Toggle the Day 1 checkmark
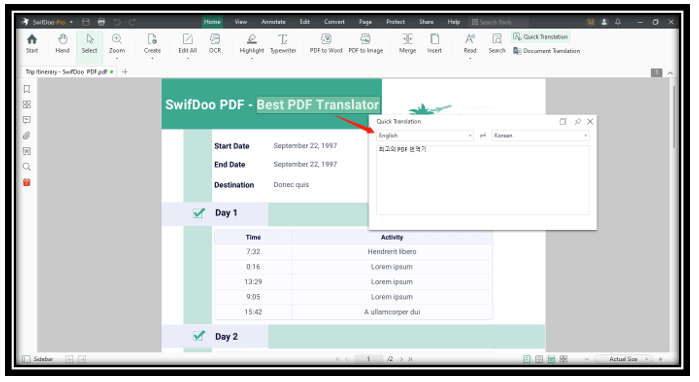The width and height of the screenshot is (699, 382). [199, 213]
